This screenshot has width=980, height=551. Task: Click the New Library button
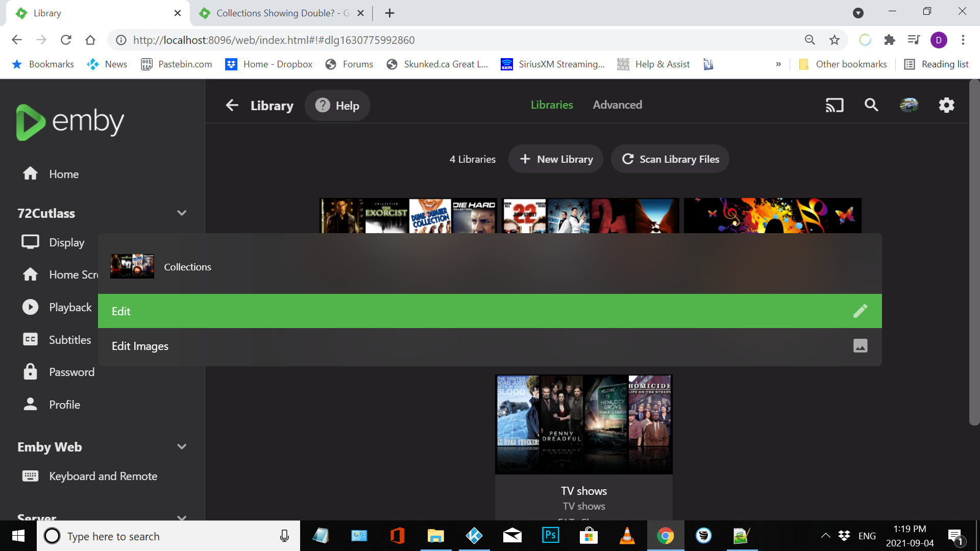tap(555, 159)
